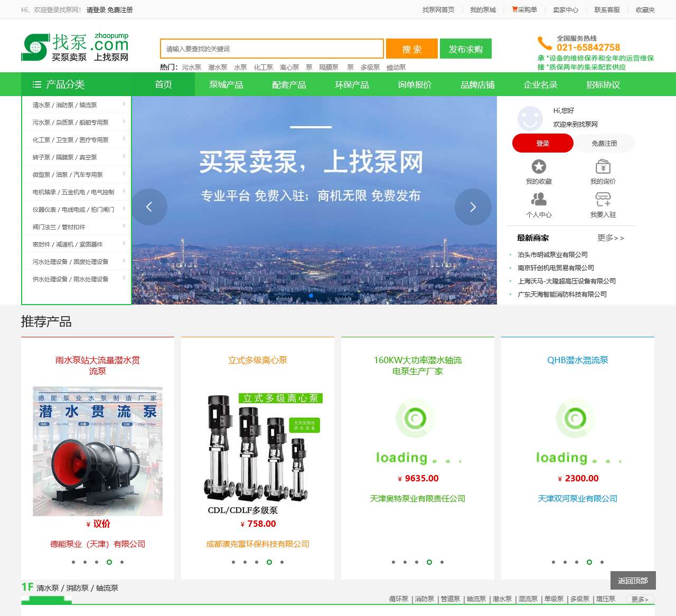Click the service hotline phone icon
676x616 pixels.
tap(544, 43)
